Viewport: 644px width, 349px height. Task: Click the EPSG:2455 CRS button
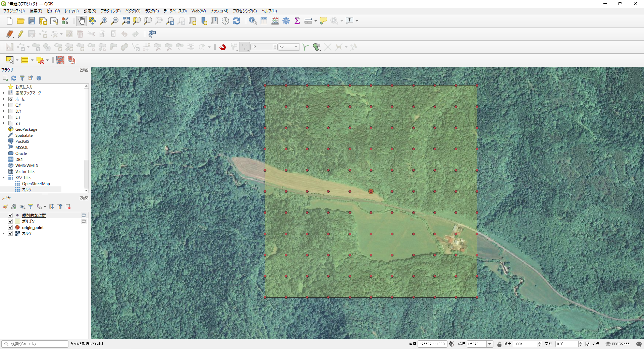[618, 344]
